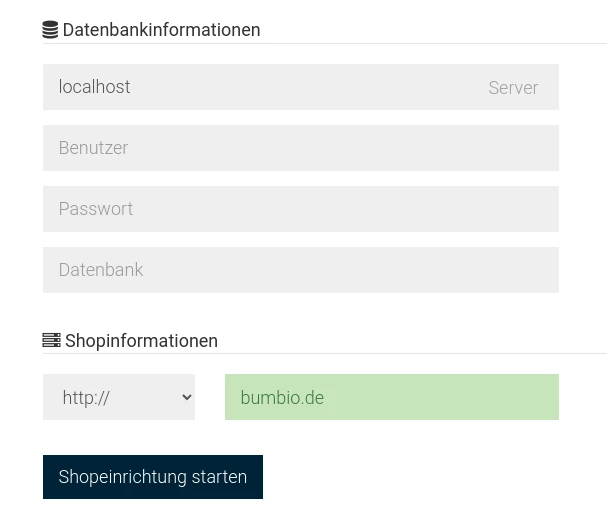Viewport: 607px width, 514px height.
Task: Click the Shopeinrichtung starten button
Action: click(x=153, y=477)
